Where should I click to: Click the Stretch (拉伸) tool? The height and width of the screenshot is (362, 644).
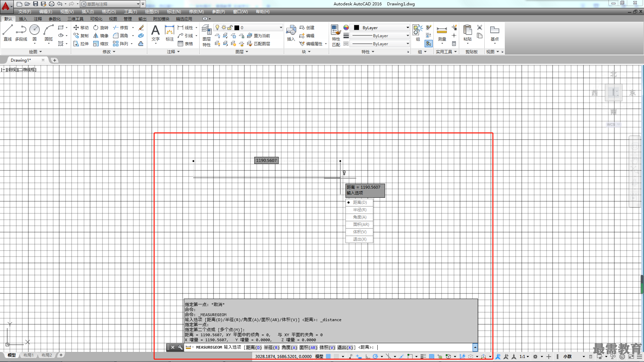(81, 44)
